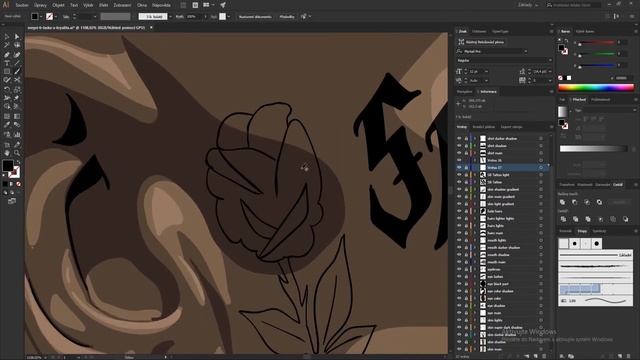The image size is (640, 360).
Task: Open the Zobrazení menu
Action: pyautogui.click(x=122, y=5)
